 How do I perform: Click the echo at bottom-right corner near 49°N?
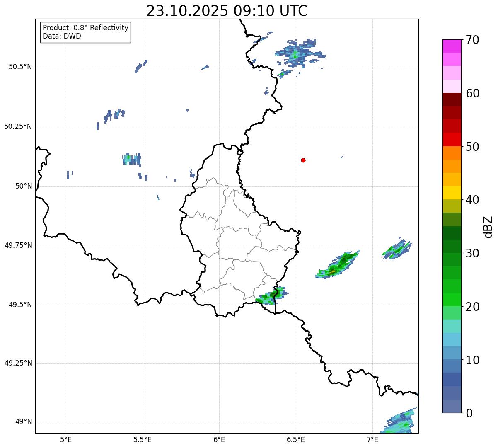(399, 421)
